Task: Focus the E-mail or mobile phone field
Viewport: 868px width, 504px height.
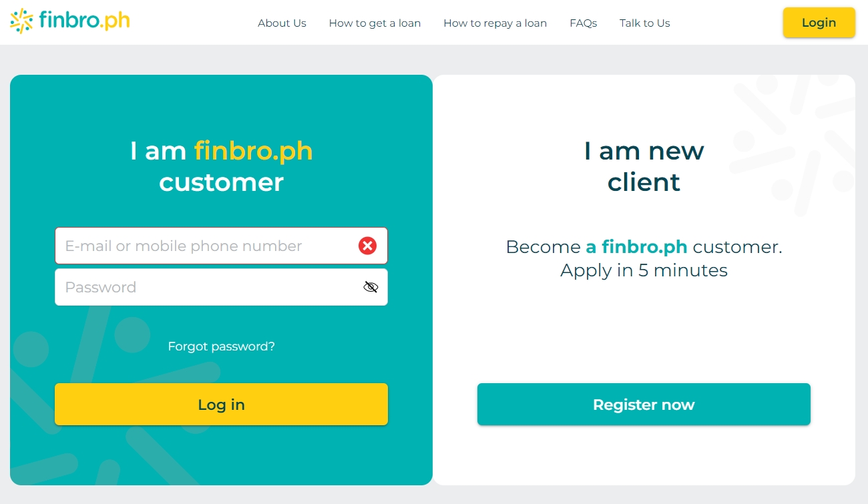Action: pos(221,246)
